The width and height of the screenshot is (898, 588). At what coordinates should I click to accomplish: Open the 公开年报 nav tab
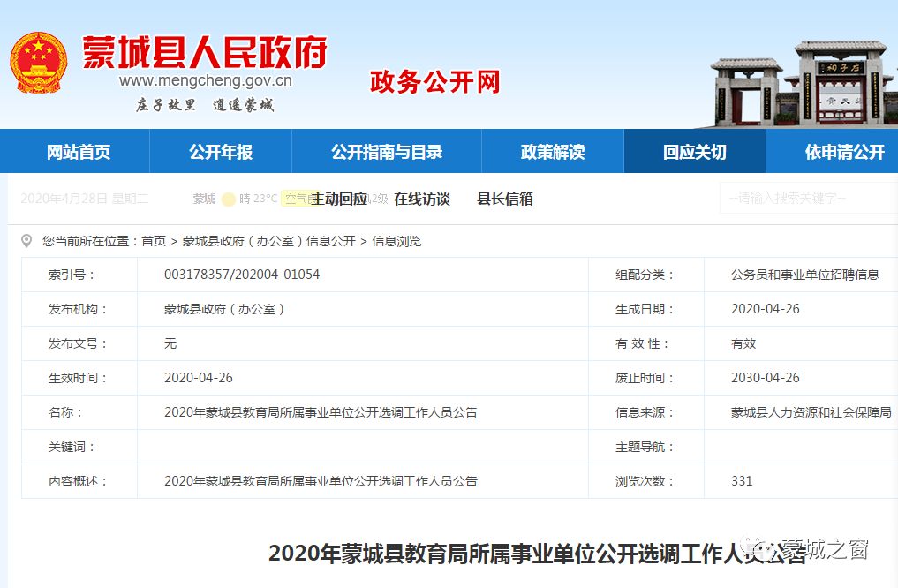coord(221,152)
